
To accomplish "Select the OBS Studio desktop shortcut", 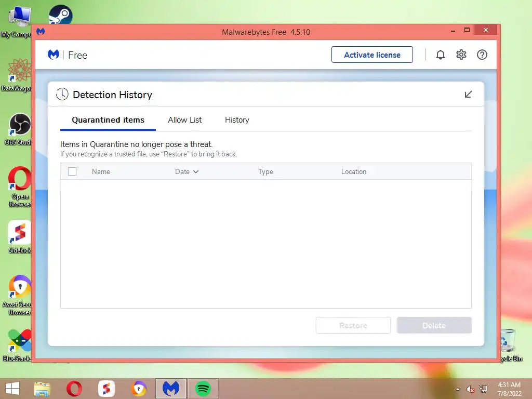I will click(18, 129).
